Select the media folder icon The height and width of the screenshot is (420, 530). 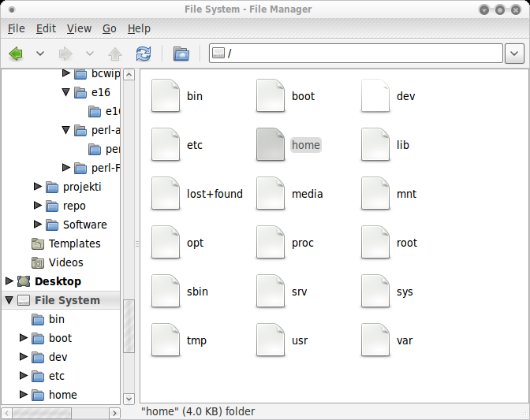click(x=271, y=194)
